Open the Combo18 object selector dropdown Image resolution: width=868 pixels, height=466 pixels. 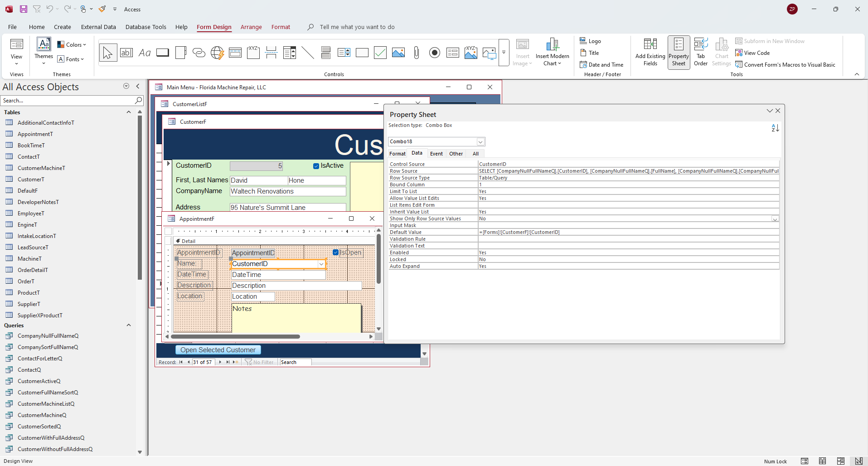pos(480,142)
